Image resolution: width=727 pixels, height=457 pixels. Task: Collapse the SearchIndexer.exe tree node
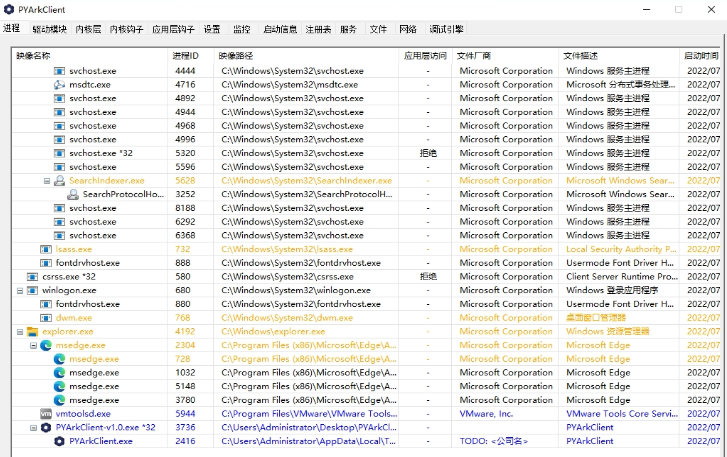point(47,181)
